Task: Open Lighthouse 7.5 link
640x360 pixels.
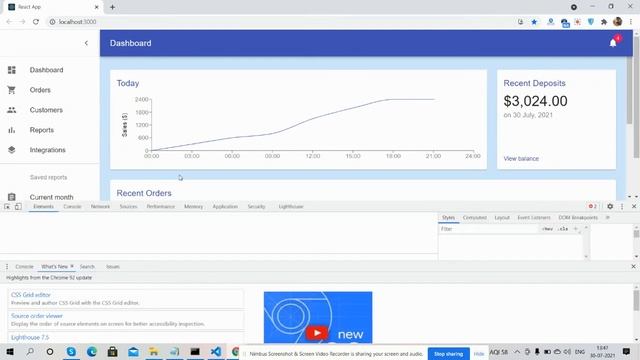Action: (x=30, y=337)
